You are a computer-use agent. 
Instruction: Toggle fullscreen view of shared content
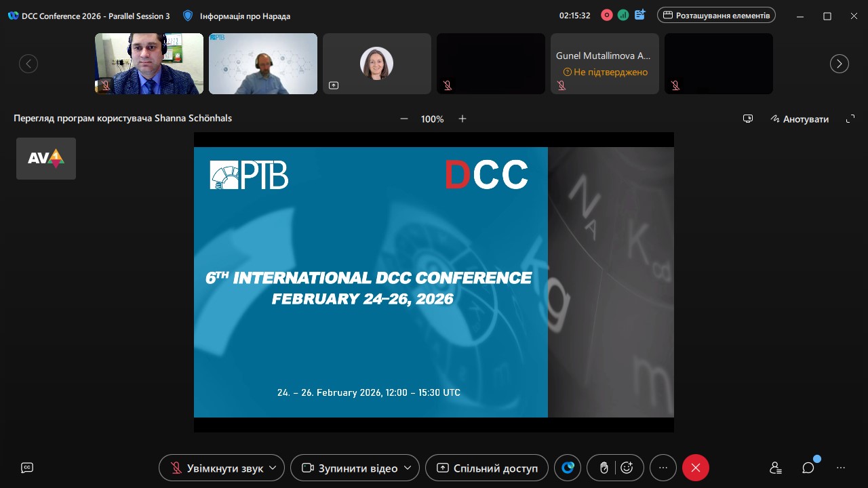point(850,119)
